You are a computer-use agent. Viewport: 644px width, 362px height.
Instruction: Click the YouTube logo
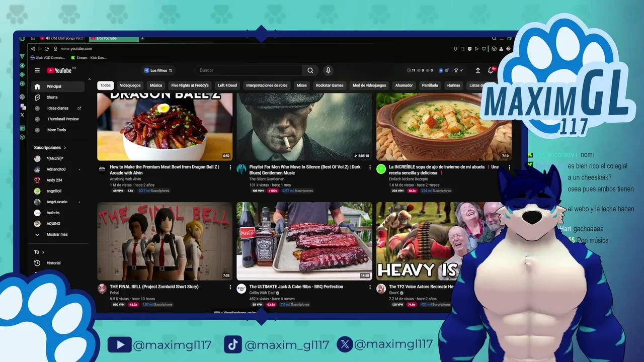tap(59, 70)
